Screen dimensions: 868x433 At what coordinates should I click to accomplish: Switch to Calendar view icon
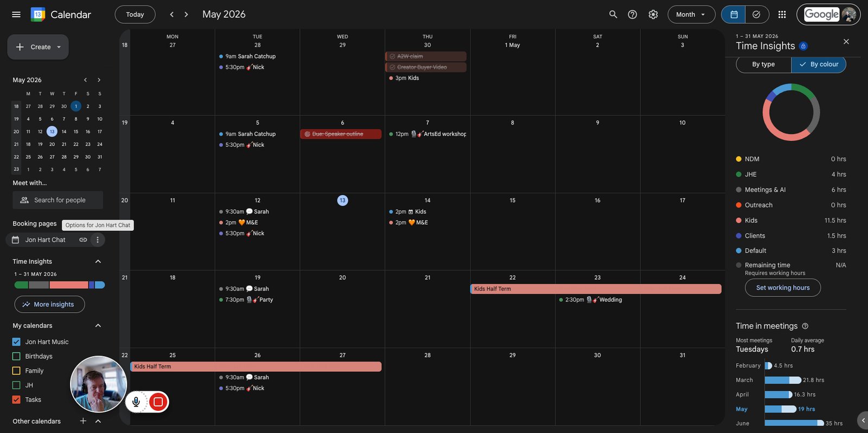733,15
